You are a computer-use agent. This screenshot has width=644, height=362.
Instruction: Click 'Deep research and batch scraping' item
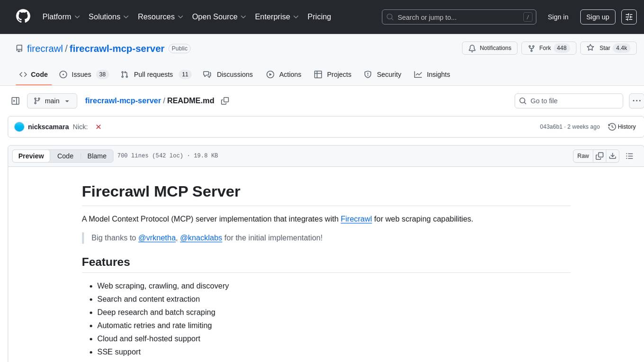(x=156, y=312)
